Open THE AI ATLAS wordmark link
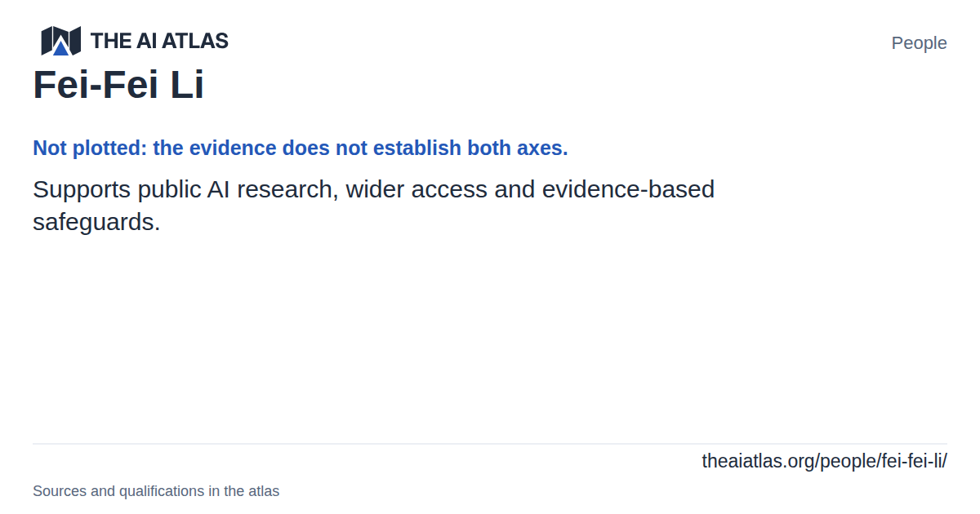This screenshot has height=514, width=980. tap(159, 41)
